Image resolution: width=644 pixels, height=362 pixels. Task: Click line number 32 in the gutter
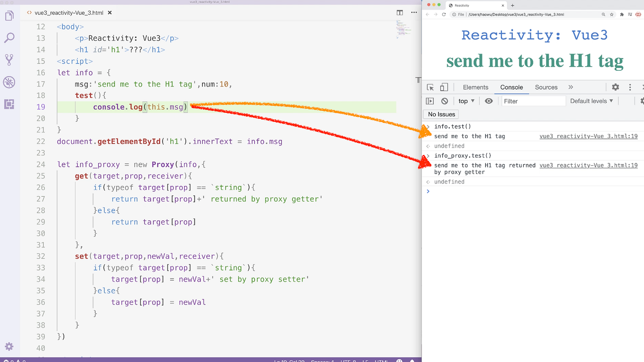(41, 256)
